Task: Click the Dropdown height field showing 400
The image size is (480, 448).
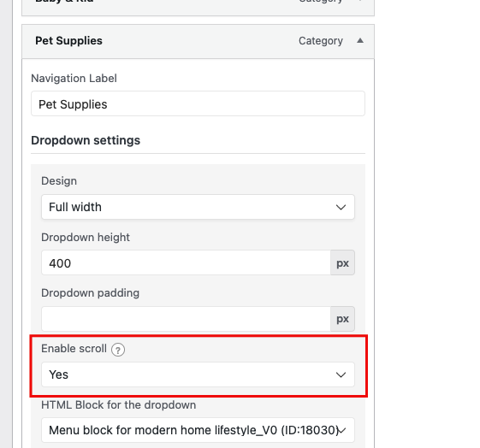Action: click(x=187, y=262)
